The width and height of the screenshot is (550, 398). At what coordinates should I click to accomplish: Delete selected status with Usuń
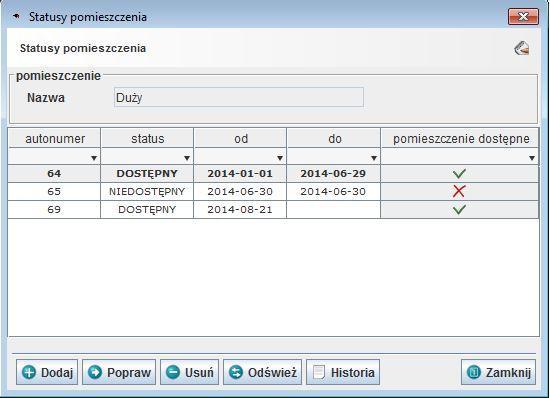pyautogui.click(x=189, y=372)
